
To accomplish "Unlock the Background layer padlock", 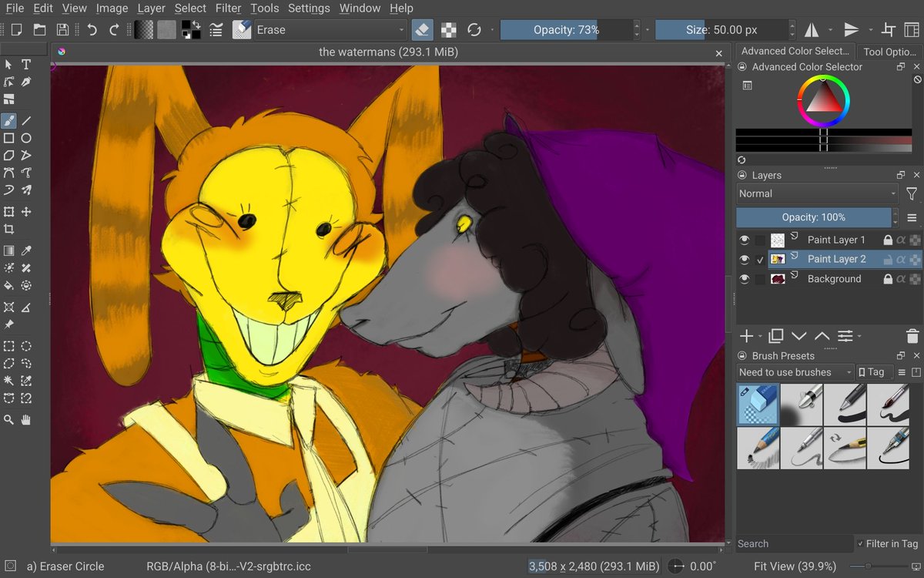I will pyautogui.click(x=888, y=279).
